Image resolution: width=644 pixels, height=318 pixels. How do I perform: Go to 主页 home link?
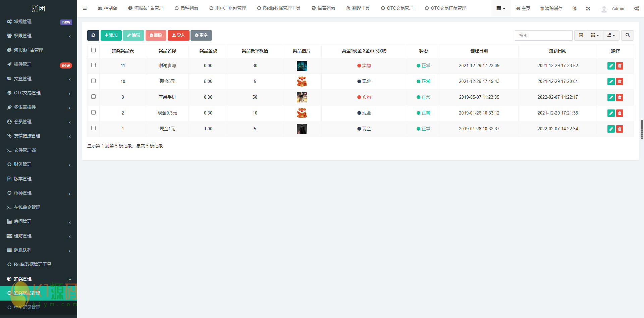click(x=523, y=8)
